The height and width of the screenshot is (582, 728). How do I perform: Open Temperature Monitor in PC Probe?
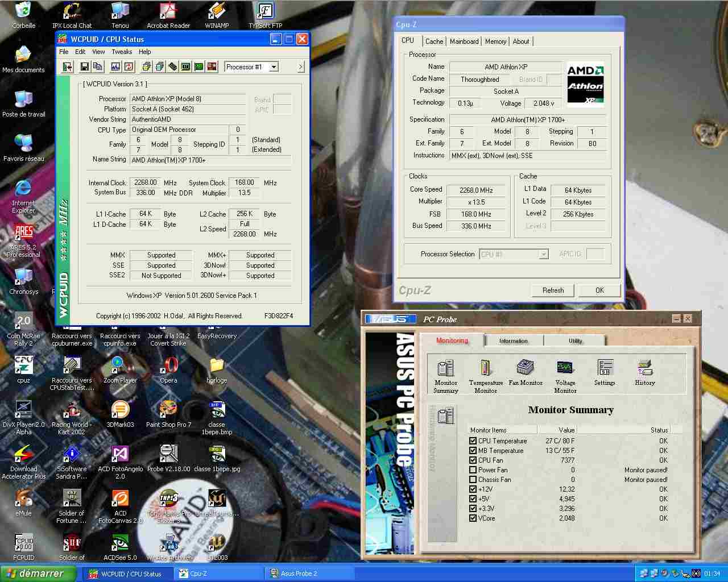coord(486,376)
